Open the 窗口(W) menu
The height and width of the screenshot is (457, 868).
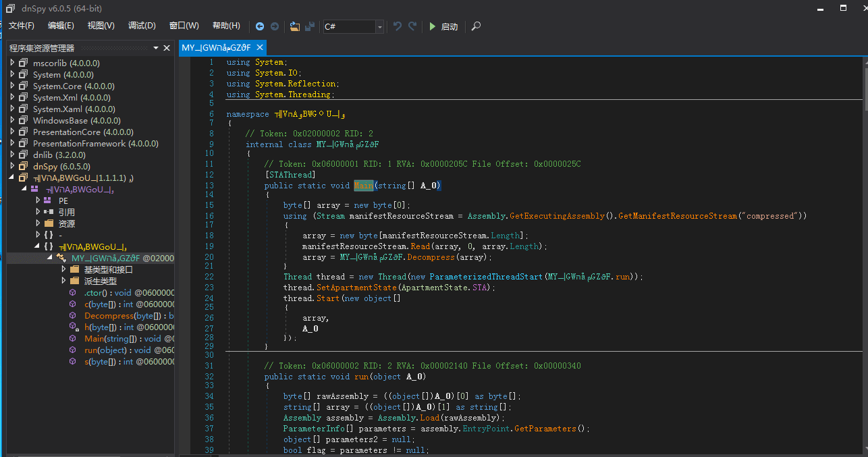click(184, 26)
